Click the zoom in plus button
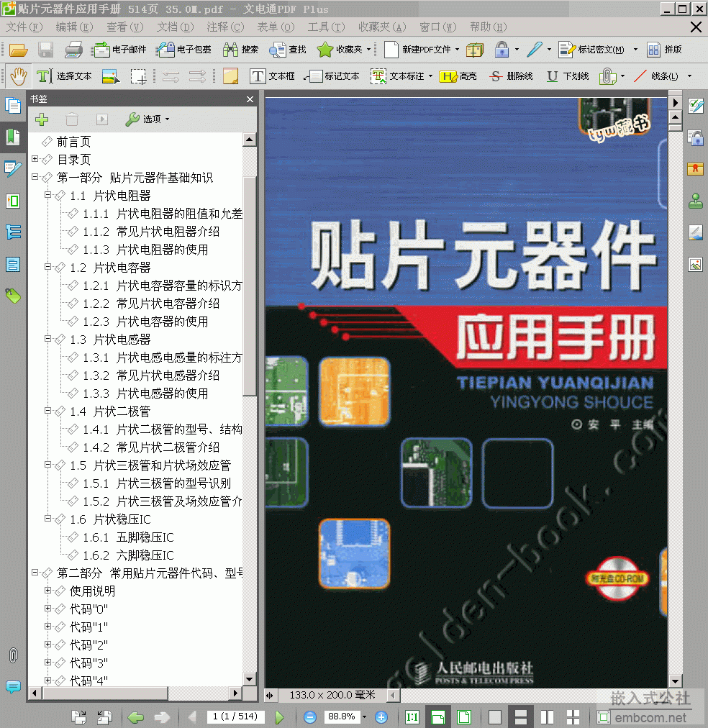This screenshot has height=728, width=708. tap(381, 716)
